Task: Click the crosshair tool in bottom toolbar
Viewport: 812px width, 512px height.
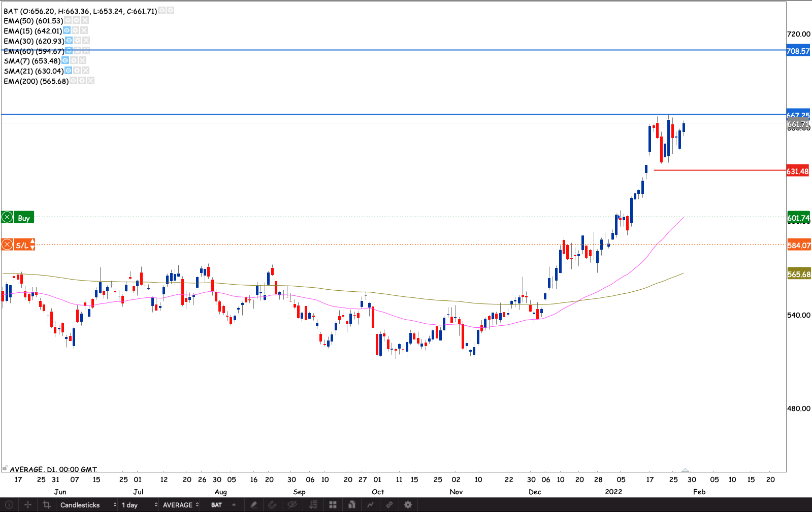Action: click(x=28, y=505)
